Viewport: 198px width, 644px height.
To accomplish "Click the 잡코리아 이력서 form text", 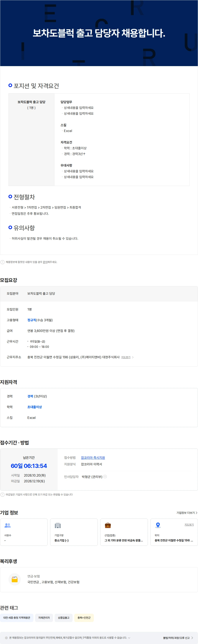I will tap(91, 464).
